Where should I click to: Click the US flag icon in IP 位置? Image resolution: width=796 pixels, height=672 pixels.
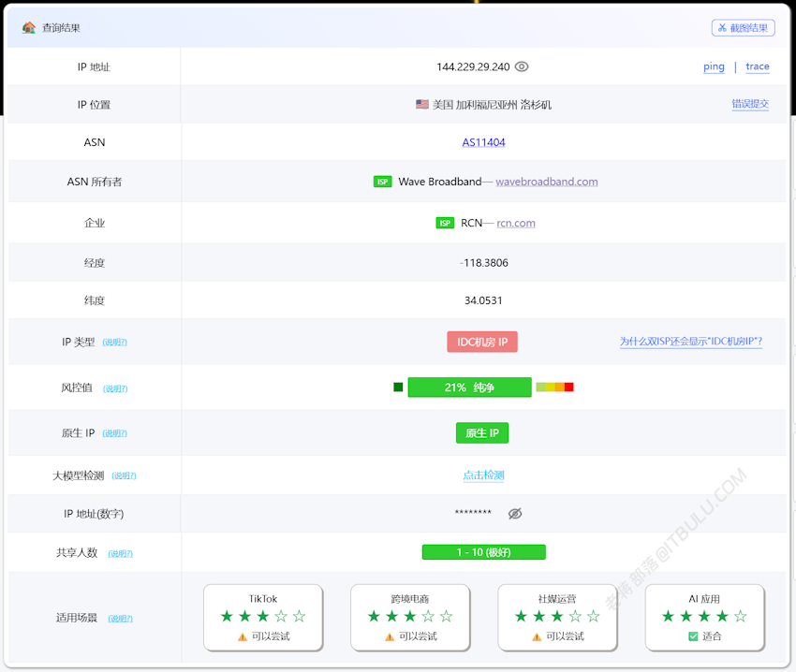[422, 104]
